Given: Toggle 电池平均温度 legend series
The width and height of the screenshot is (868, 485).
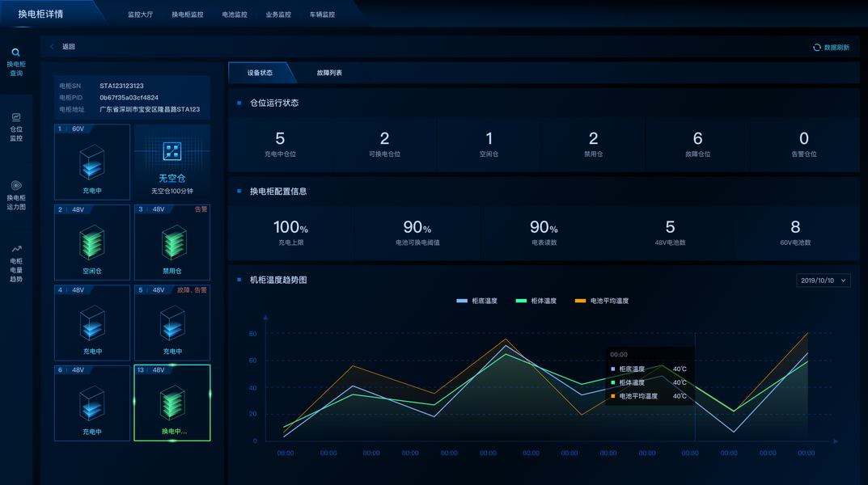Looking at the screenshot, I should point(602,301).
